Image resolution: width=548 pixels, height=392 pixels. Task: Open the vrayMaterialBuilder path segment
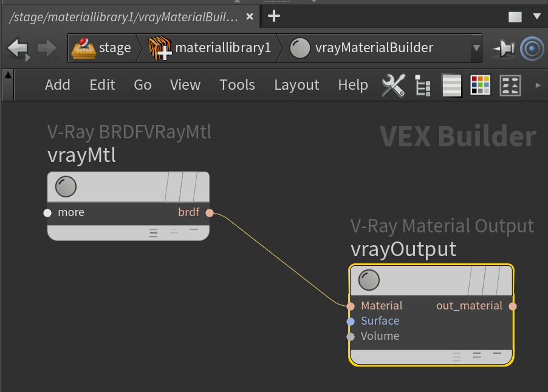tap(361, 48)
